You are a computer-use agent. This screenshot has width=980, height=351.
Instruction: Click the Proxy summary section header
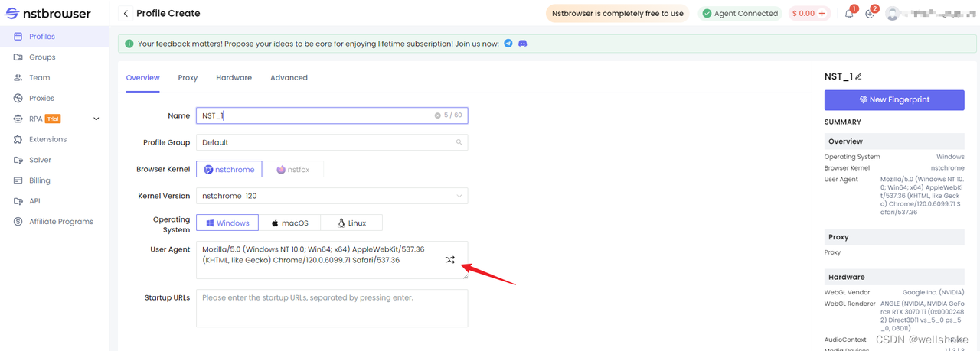click(x=894, y=237)
